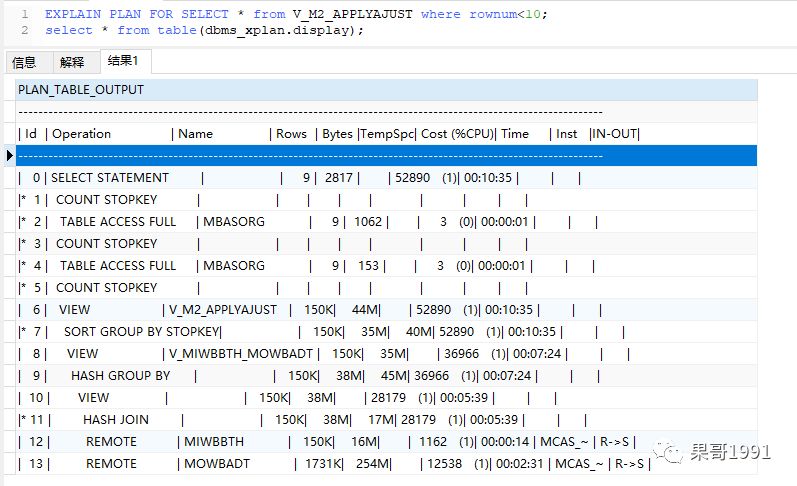This screenshot has width=797, height=486.
Task: Click the first dashed separator row
Action: click(386, 112)
